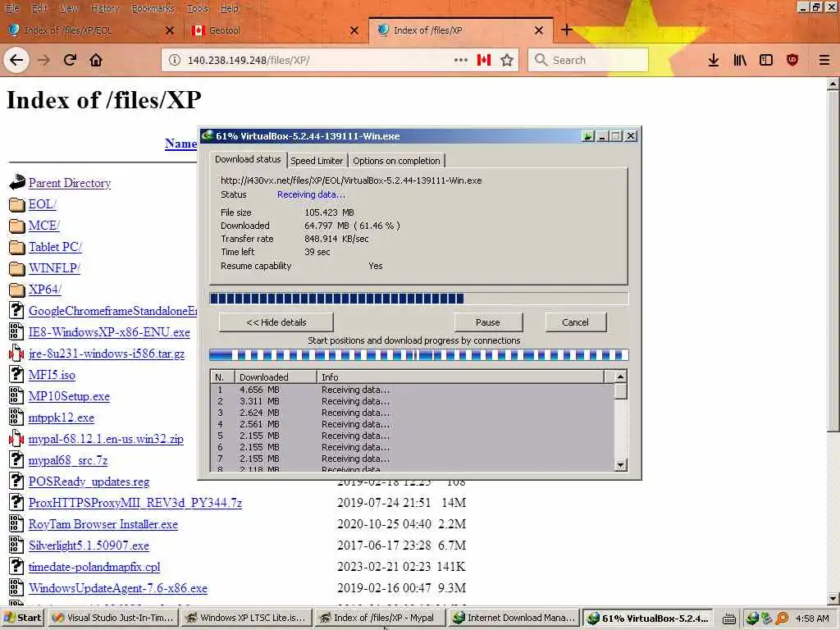Select connection row 1 with 4.656 MB
Viewport: 840px width, 630px height.
(413, 390)
